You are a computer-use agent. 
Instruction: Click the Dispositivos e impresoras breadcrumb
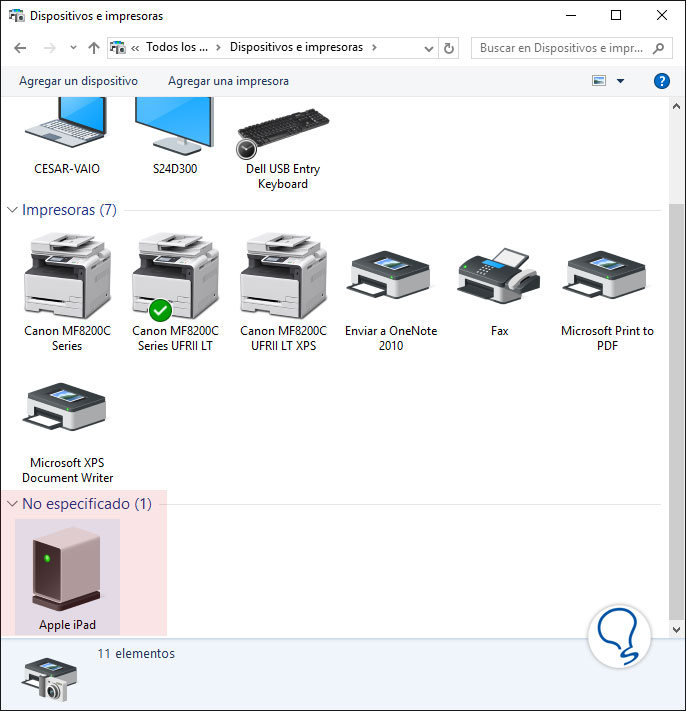click(x=297, y=47)
